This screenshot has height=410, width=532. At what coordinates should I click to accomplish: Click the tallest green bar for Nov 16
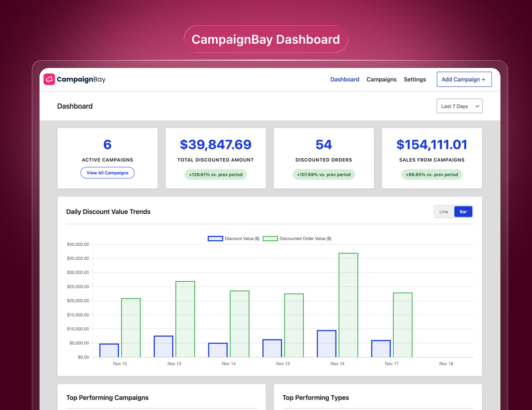(348, 305)
